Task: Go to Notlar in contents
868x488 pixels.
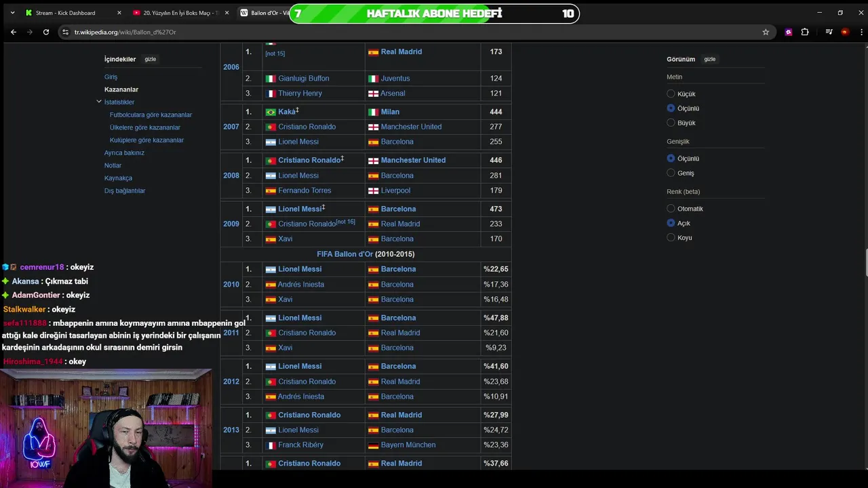Action: pyautogui.click(x=113, y=165)
